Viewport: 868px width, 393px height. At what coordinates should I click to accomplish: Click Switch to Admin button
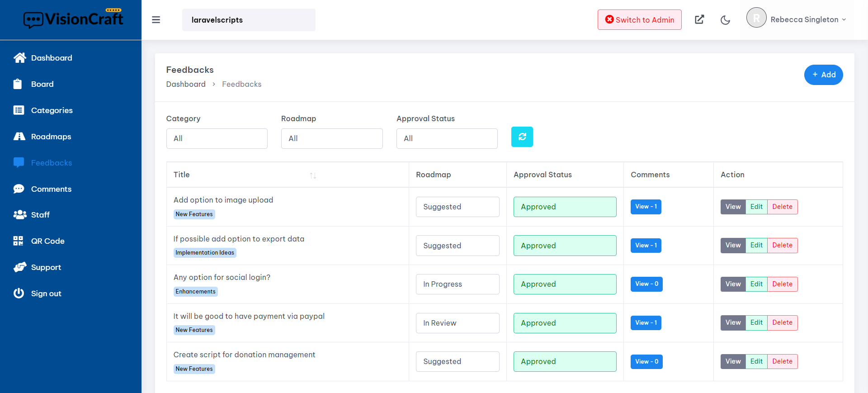pyautogui.click(x=639, y=20)
